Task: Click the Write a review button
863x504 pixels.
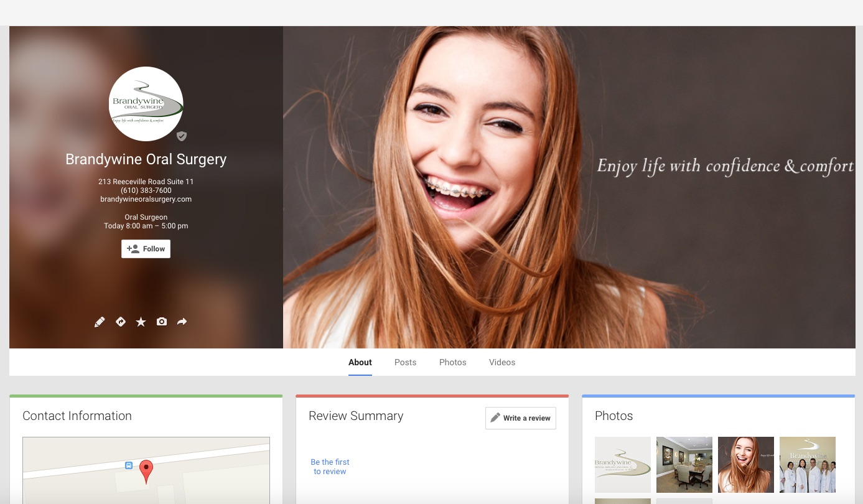Action: [521, 418]
